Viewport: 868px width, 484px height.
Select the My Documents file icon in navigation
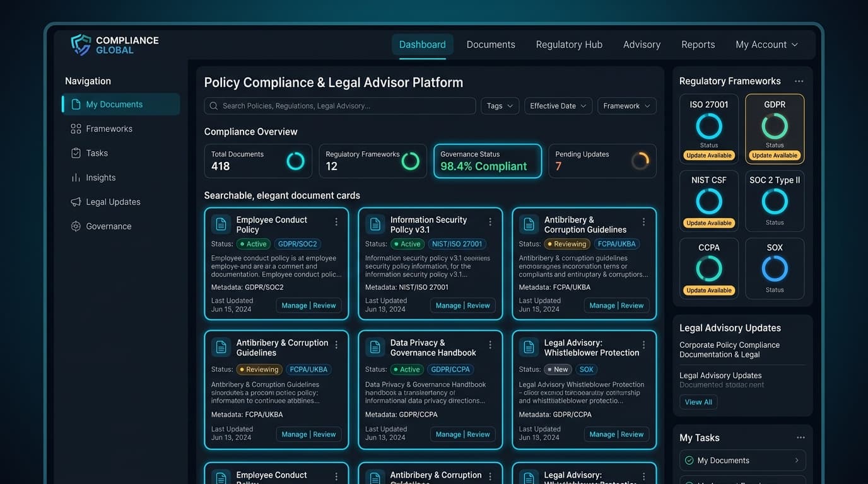click(76, 104)
